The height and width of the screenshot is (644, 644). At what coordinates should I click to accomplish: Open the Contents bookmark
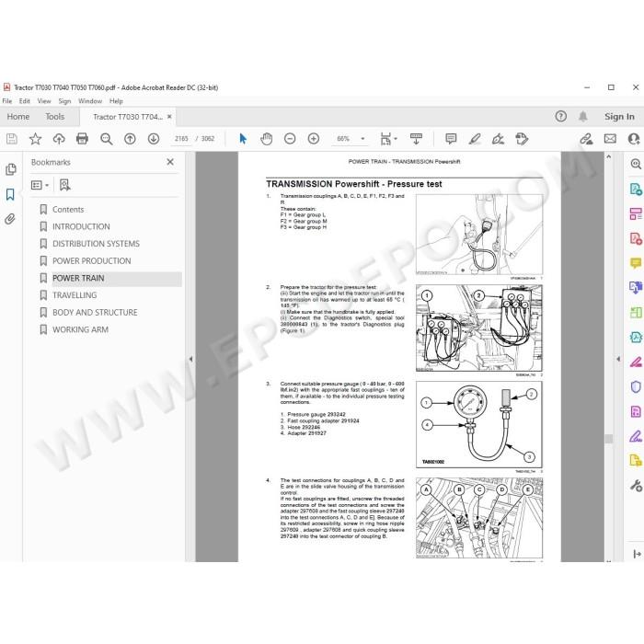coord(68,210)
